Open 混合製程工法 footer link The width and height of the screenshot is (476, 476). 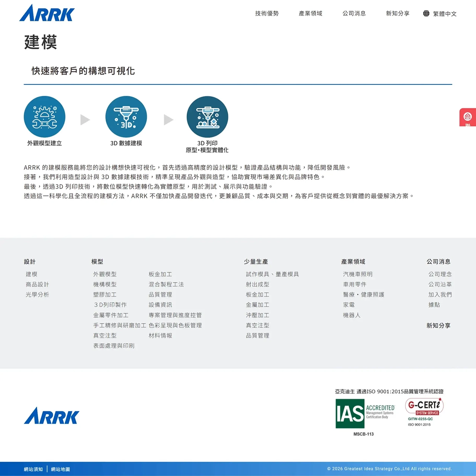(x=166, y=284)
